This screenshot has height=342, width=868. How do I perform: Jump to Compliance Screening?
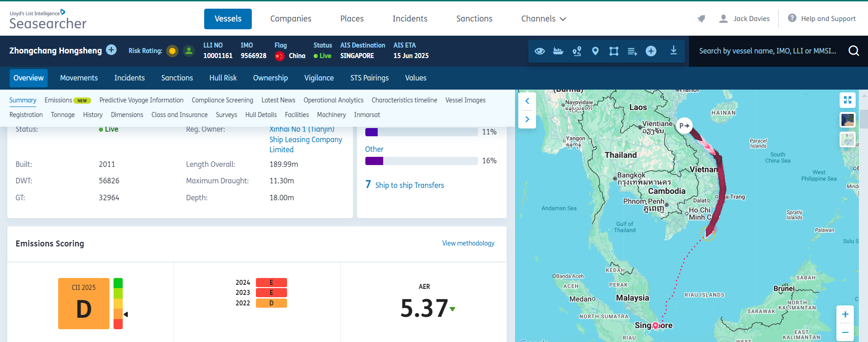point(222,100)
